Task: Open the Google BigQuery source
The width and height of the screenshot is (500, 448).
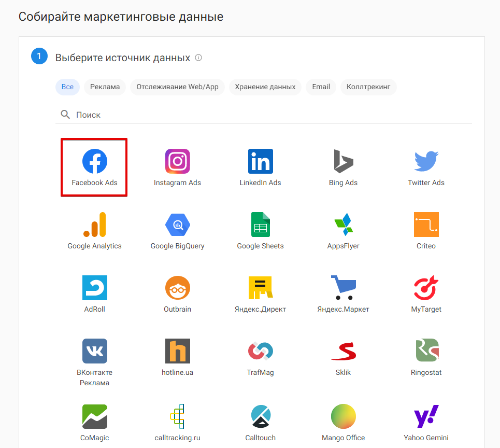Action: tap(178, 225)
